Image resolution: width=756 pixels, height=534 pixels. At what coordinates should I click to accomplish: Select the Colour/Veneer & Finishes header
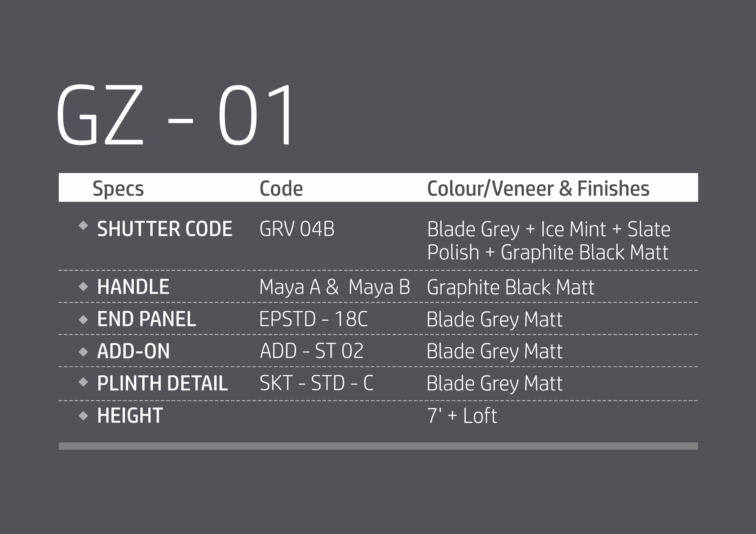click(538, 189)
